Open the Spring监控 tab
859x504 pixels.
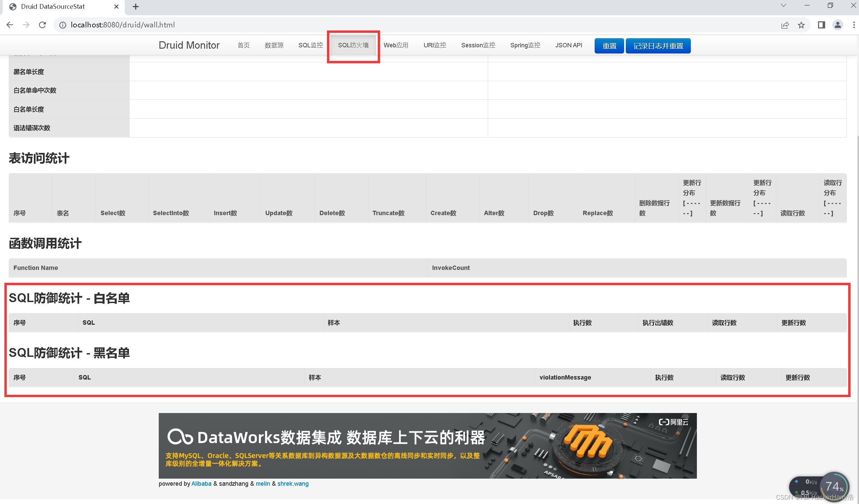pyautogui.click(x=525, y=45)
